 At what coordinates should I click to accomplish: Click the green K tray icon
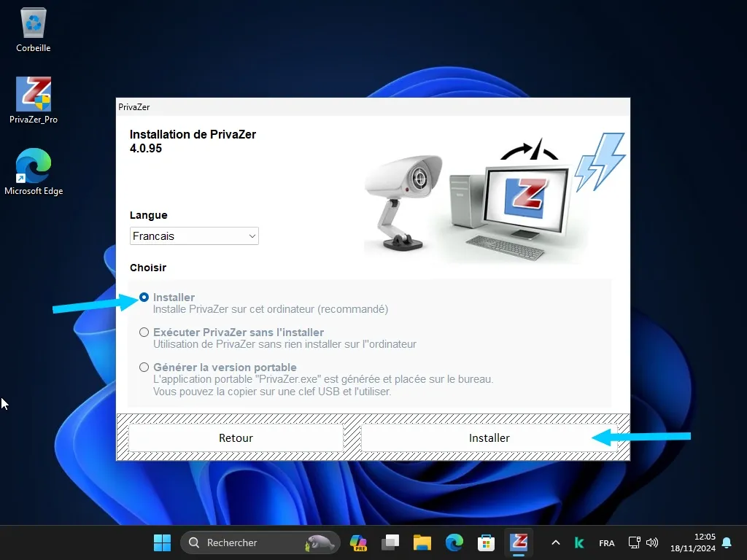point(579,542)
